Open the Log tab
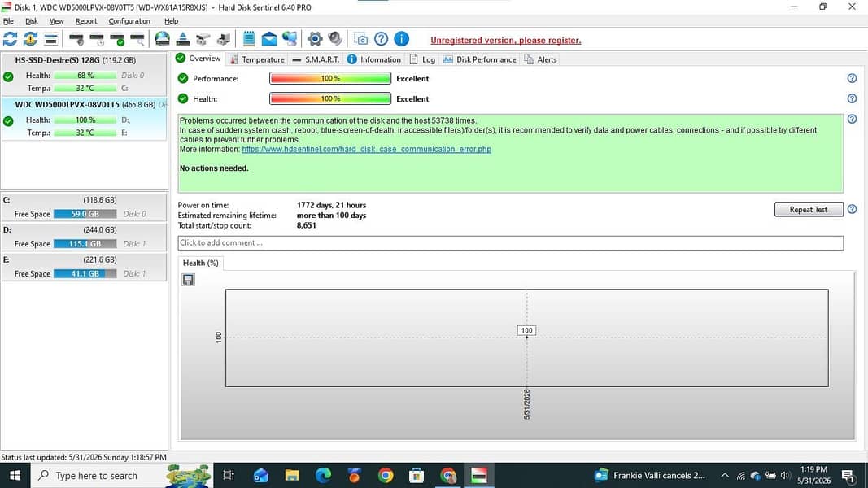This screenshot has width=868, height=488. [x=422, y=59]
